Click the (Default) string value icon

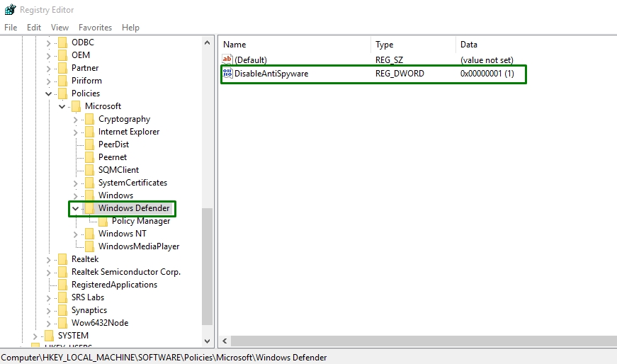227,59
